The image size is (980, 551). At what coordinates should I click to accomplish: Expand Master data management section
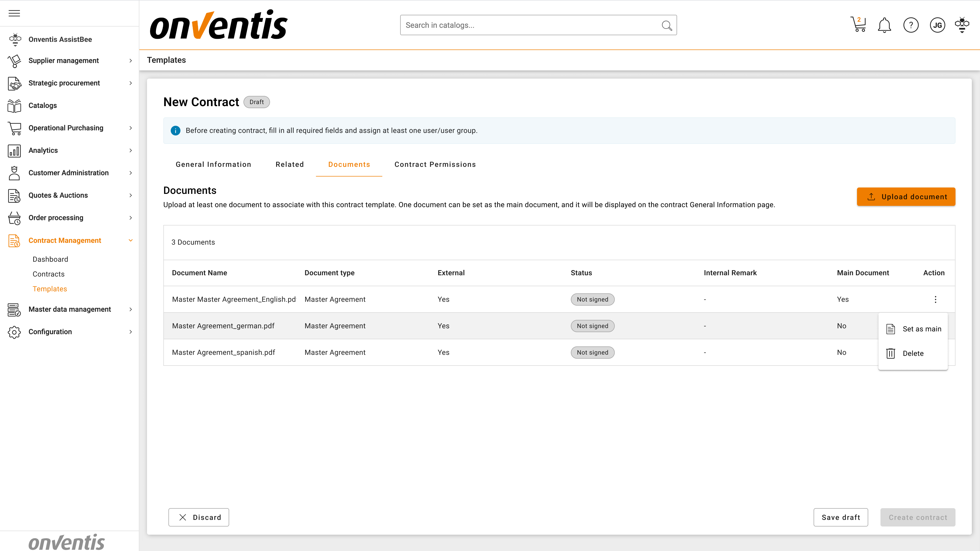coord(70,309)
